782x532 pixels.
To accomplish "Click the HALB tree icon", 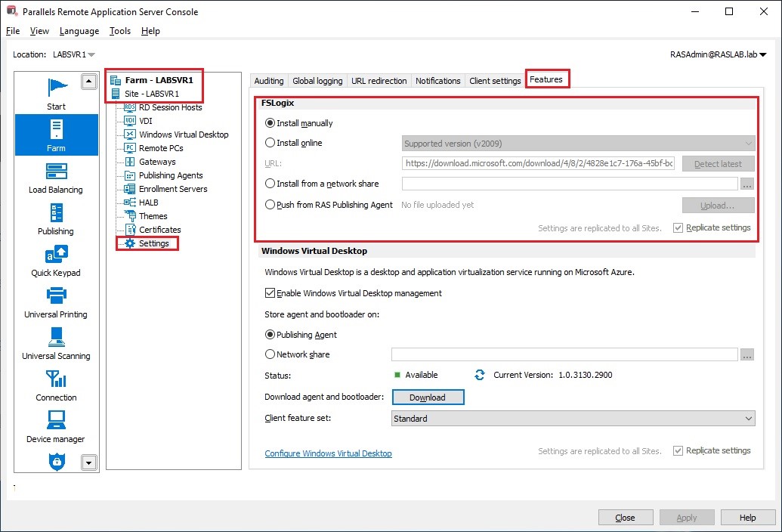I will [x=130, y=203].
